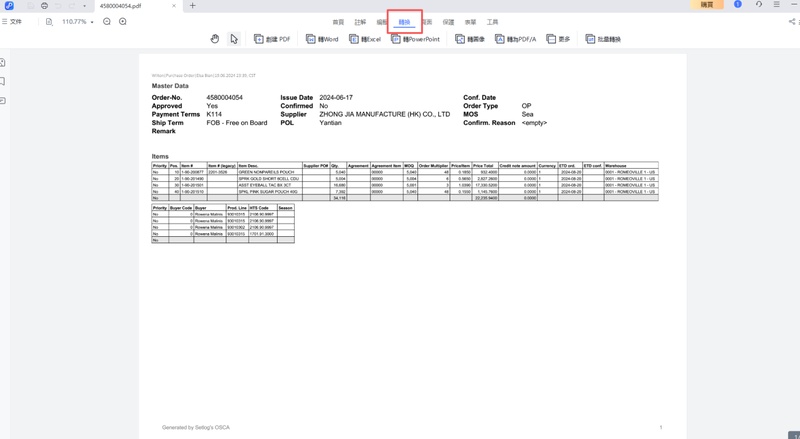Open the comments panel in left sidebar
This screenshot has width=800, height=439.
tap(4, 100)
